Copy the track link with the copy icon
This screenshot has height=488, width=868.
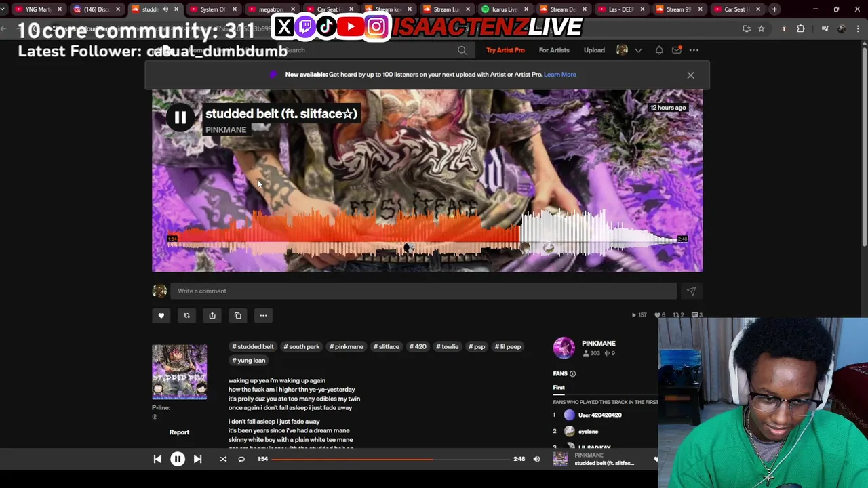pyautogui.click(x=237, y=315)
